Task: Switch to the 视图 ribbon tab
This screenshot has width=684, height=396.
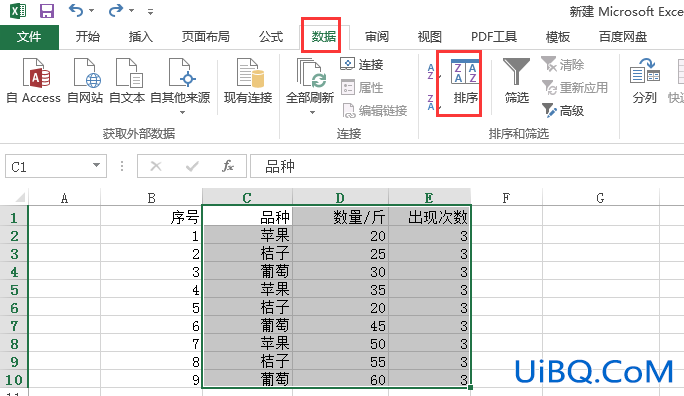Action: (430, 37)
